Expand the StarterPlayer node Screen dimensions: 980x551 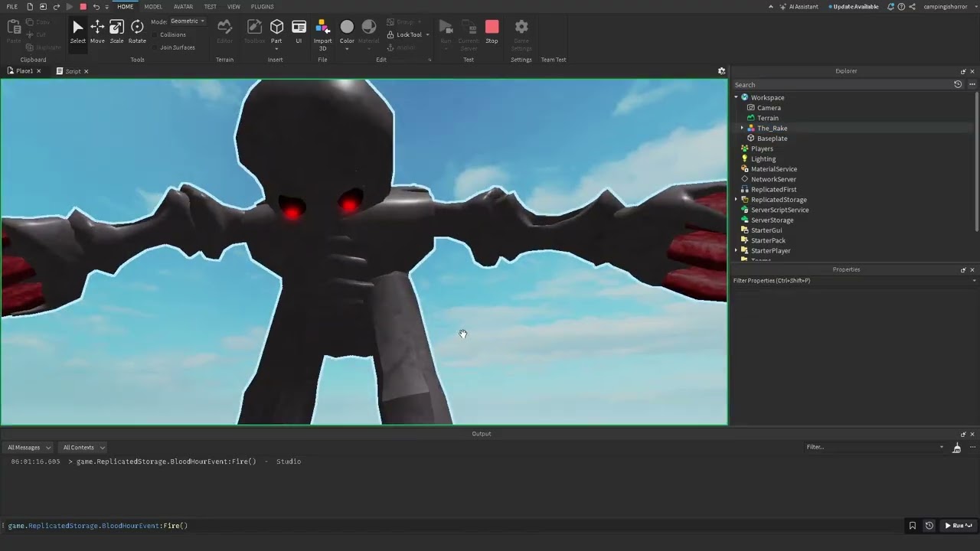pos(737,250)
